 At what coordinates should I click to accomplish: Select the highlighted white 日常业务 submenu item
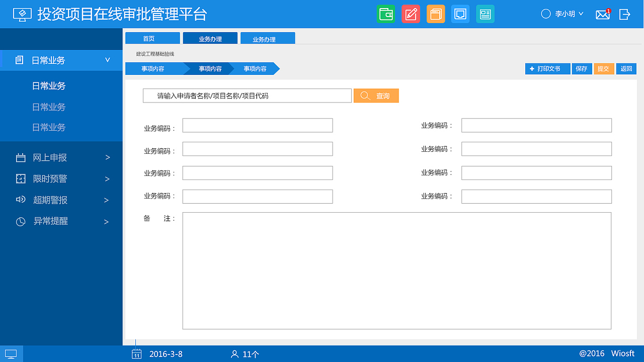click(x=49, y=86)
